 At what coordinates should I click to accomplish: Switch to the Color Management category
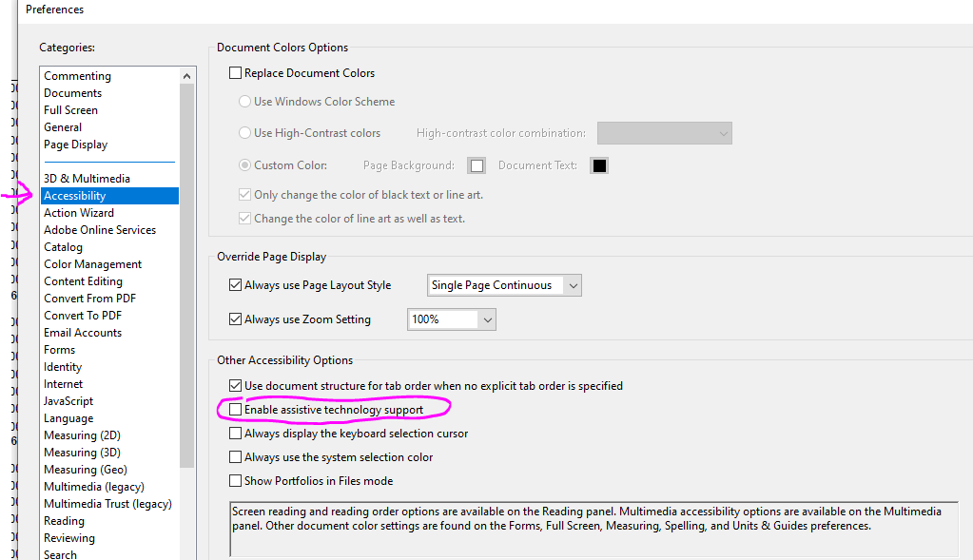92,263
